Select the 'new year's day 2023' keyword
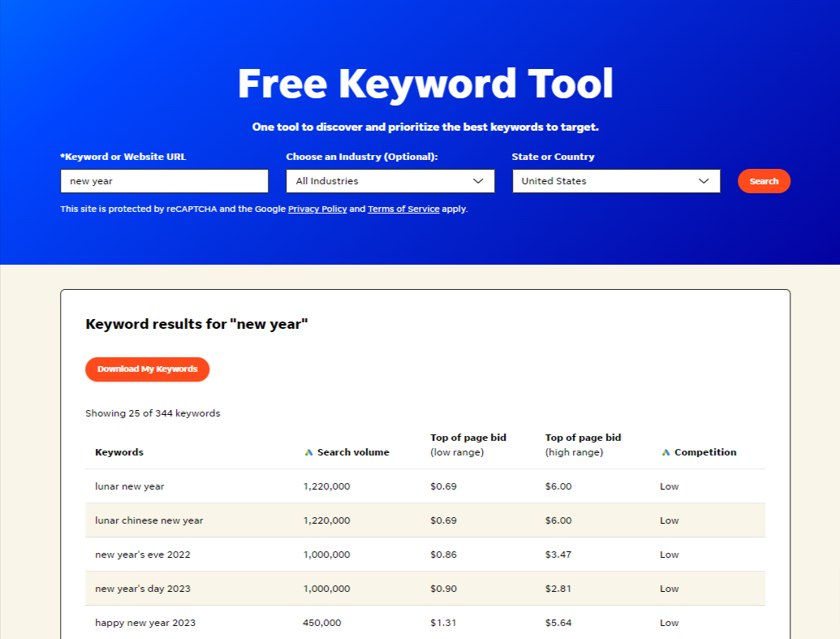The width and height of the screenshot is (840, 639). click(143, 589)
